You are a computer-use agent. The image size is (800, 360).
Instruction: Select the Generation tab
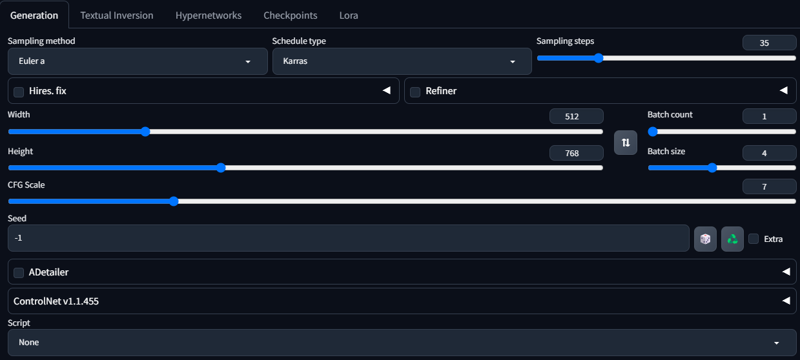point(34,15)
